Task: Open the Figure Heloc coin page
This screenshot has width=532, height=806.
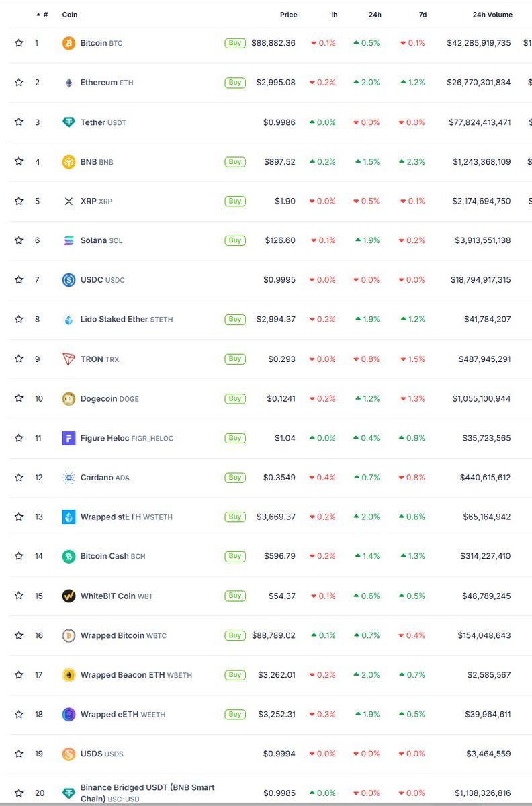Action: 127,438
